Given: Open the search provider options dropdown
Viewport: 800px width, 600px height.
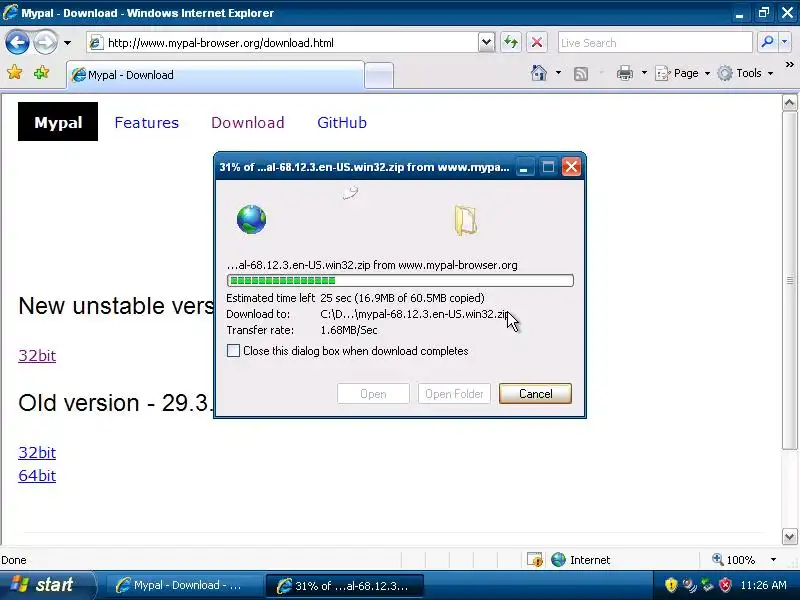Looking at the screenshot, I should [x=785, y=42].
